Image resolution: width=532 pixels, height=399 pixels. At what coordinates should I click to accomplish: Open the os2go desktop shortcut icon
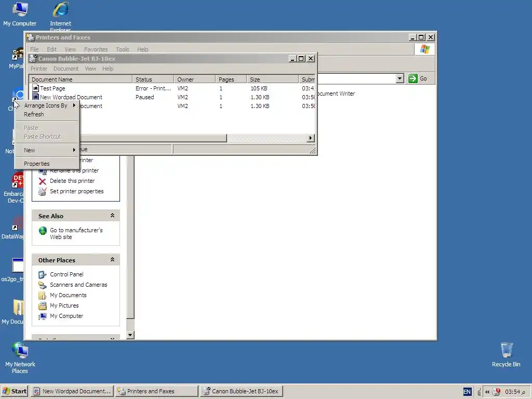point(18,265)
